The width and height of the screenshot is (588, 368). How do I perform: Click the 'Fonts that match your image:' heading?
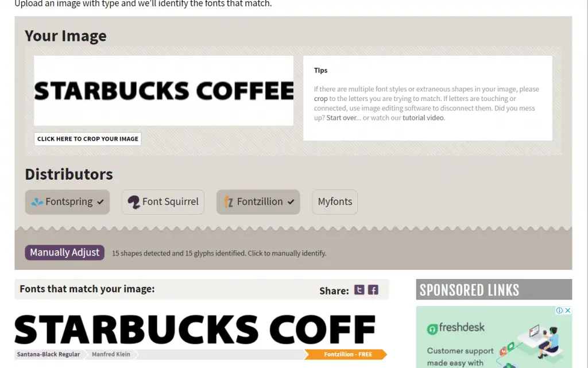point(87,289)
